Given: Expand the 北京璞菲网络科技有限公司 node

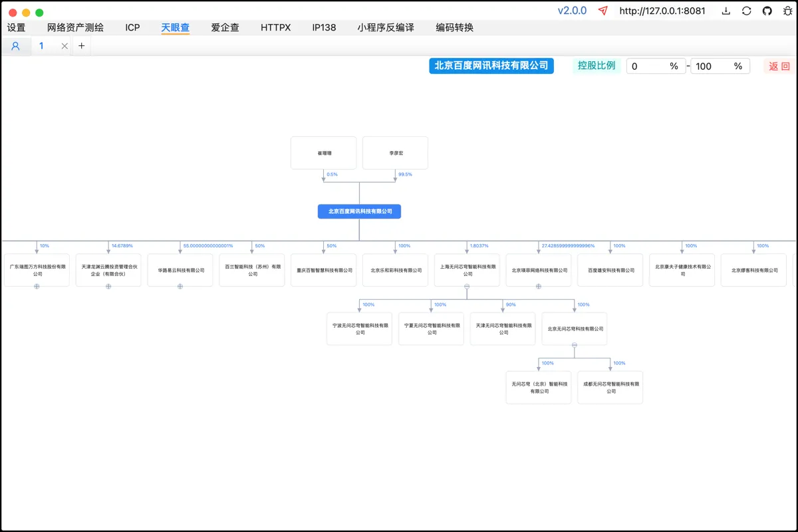Looking at the screenshot, I should [539, 287].
